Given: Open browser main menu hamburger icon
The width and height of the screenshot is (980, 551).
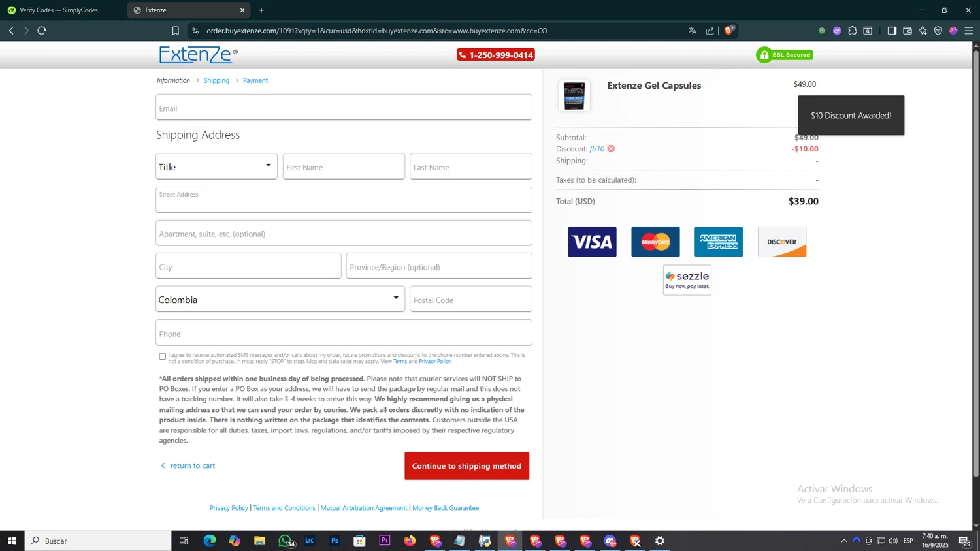Looking at the screenshot, I should coord(969,31).
